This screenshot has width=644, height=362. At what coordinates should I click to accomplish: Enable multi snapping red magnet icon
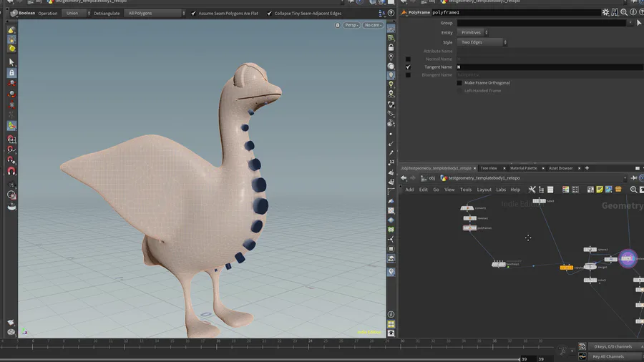[11, 171]
